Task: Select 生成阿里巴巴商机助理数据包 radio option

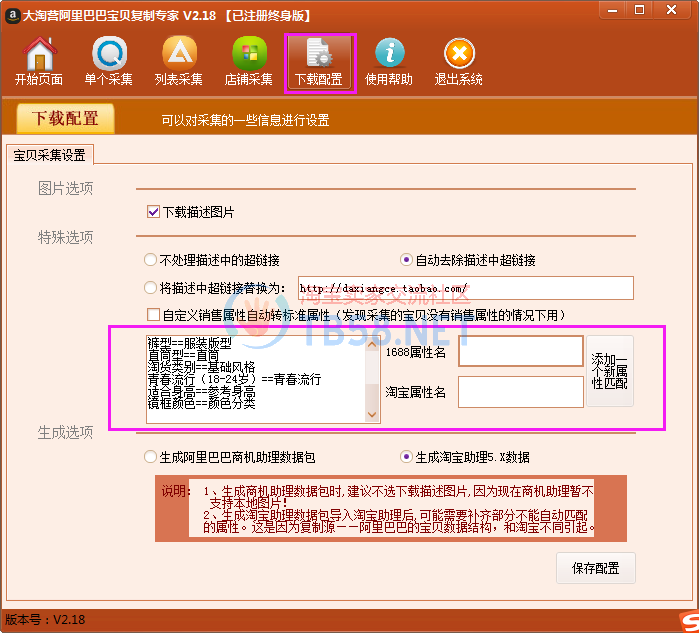Action: click(151, 457)
